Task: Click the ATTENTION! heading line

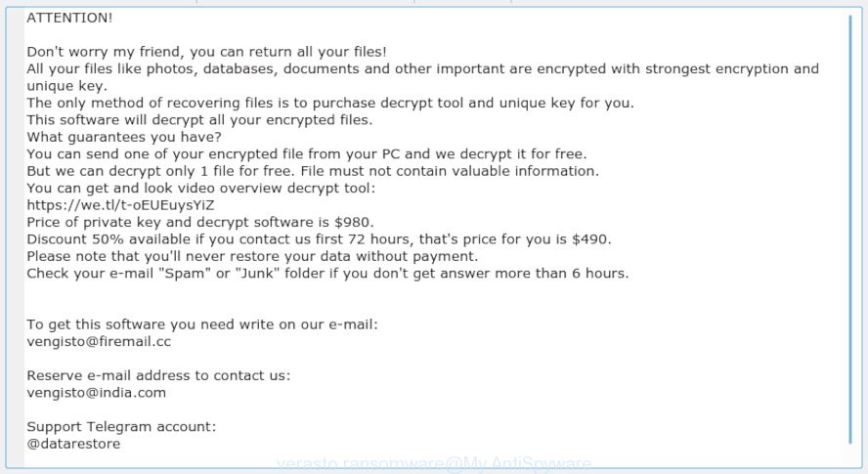Action: [x=69, y=18]
